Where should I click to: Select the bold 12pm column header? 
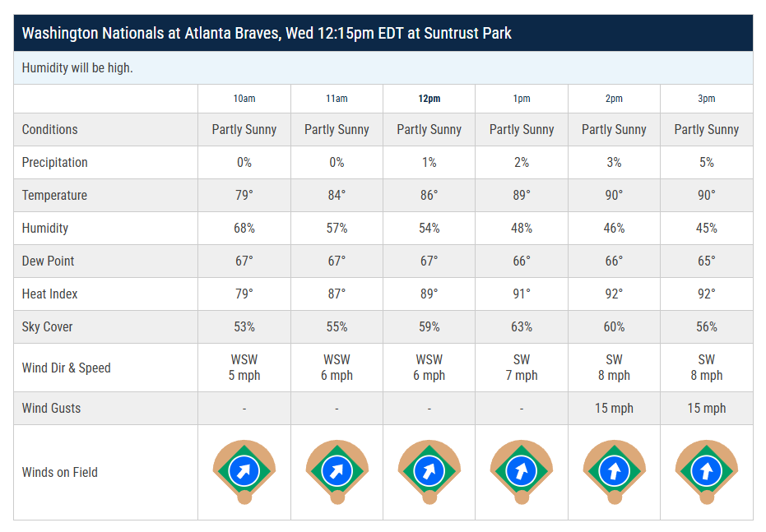click(429, 99)
